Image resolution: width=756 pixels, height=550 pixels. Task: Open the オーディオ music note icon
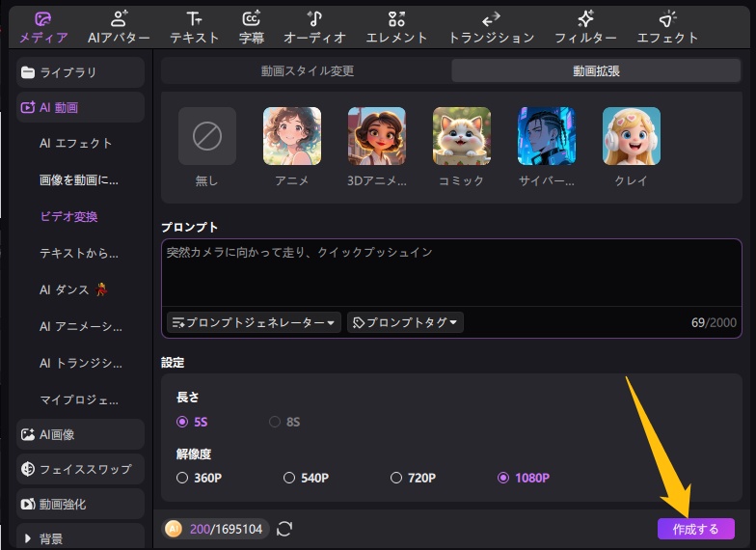click(x=314, y=19)
